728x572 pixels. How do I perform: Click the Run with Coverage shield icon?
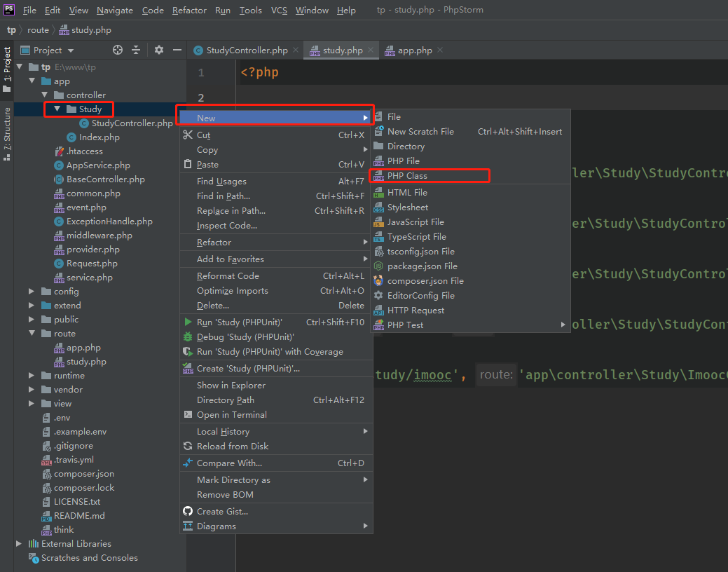[188, 352]
